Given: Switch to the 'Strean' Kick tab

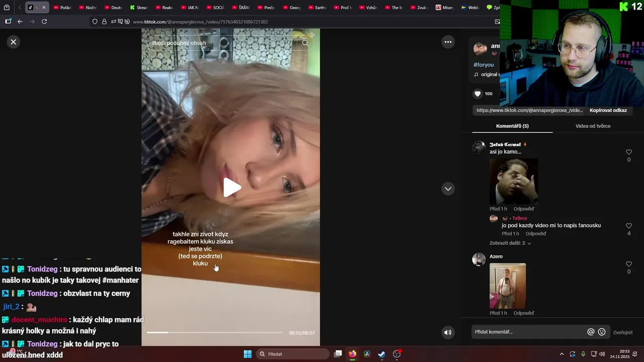Looking at the screenshot, I should tap(138, 8).
